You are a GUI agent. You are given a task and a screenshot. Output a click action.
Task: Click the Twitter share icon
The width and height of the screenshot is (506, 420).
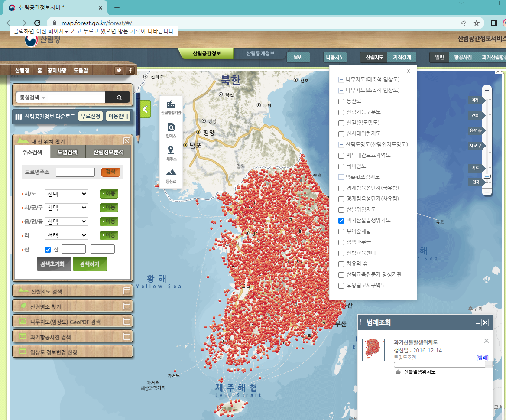[x=119, y=70]
